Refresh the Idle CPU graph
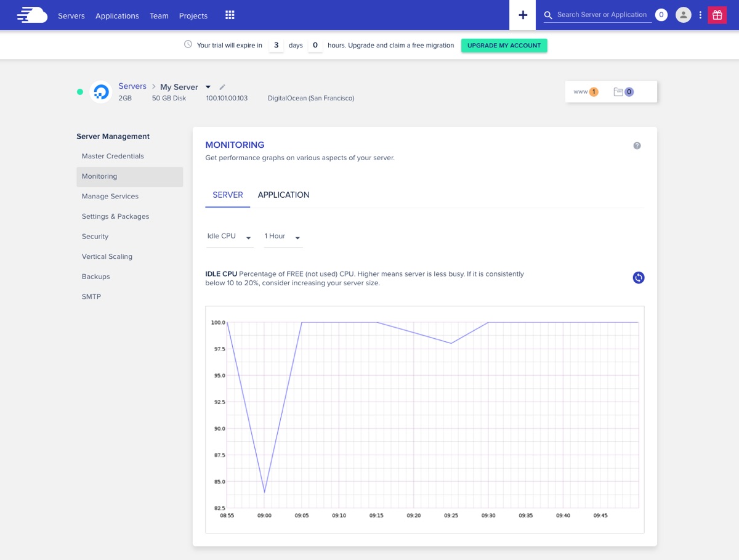This screenshot has width=739, height=560. pos(639,278)
